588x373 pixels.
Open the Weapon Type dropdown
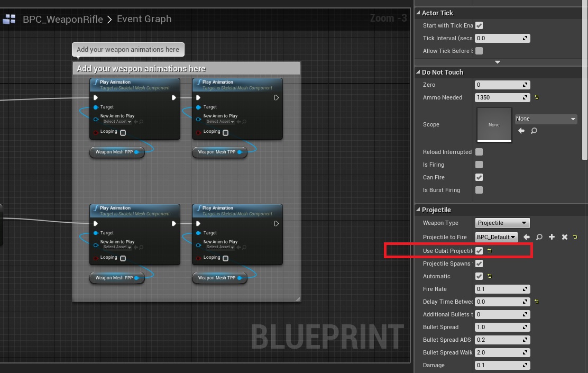pyautogui.click(x=502, y=223)
